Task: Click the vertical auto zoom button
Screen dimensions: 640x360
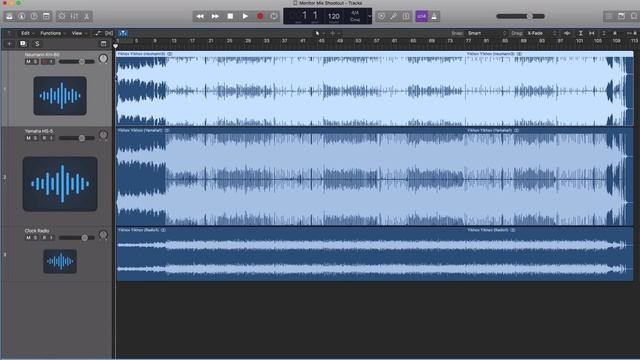Action: point(580,33)
